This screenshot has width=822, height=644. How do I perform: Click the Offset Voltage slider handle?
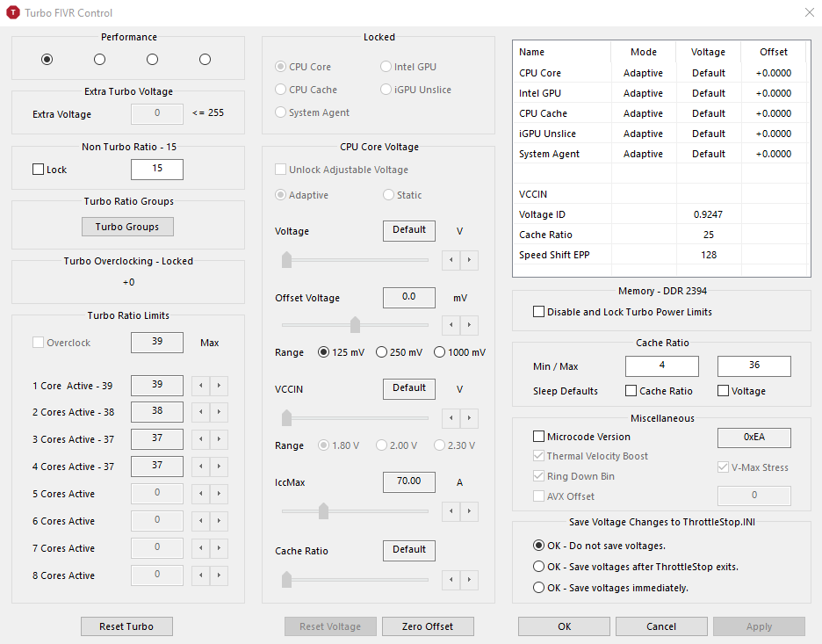355,325
